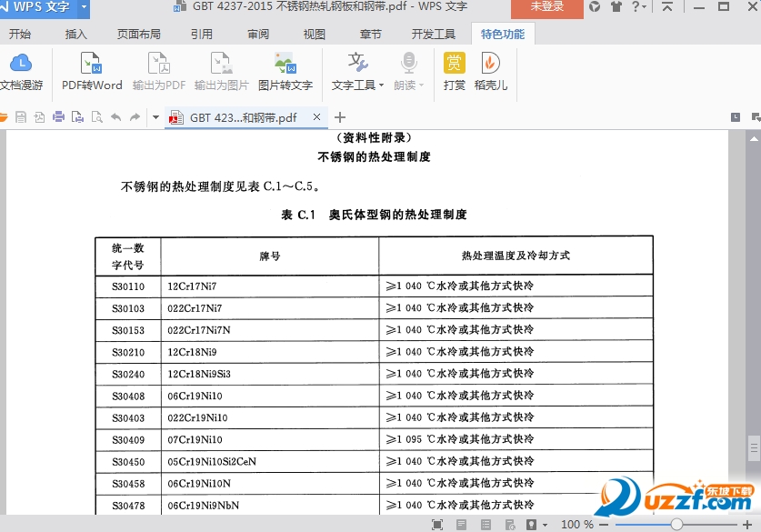Image resolution: width=761 pixels, height=532 pixels.
Task: Click the header 热处理温度及冷却方式
Action: [516, 256]
